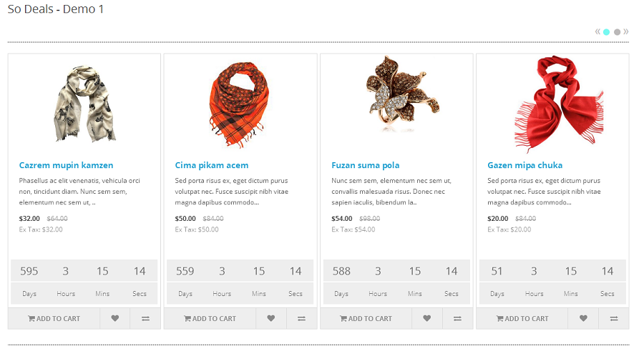Open the Gazen mipa chuka title link
This screenshot has width=644, height=351.
tap(525, 165)
